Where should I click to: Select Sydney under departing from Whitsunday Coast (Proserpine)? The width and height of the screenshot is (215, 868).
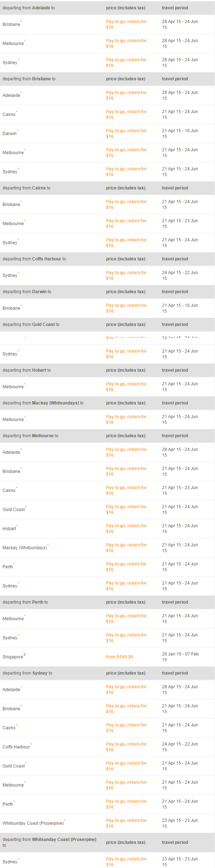tap(10, 862)
